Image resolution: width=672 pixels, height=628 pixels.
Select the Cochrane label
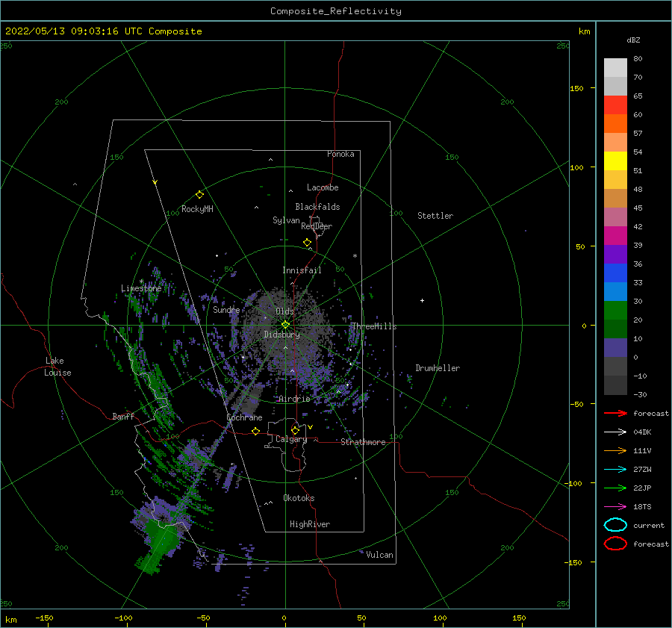[244, 417]
